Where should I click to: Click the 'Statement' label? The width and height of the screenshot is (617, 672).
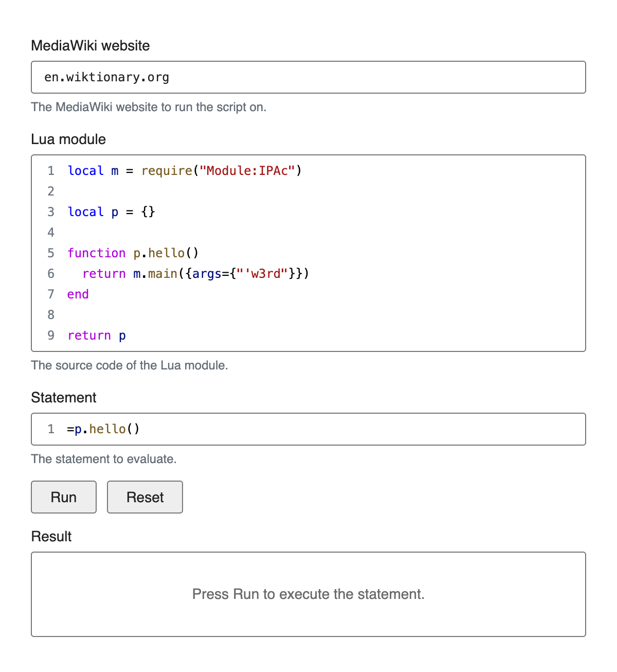[64, 398]
